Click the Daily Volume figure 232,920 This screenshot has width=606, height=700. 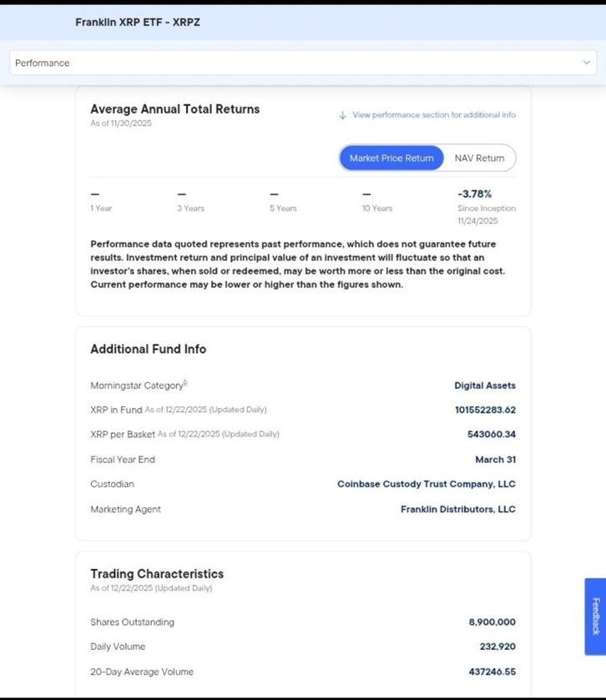pos(497,647)
